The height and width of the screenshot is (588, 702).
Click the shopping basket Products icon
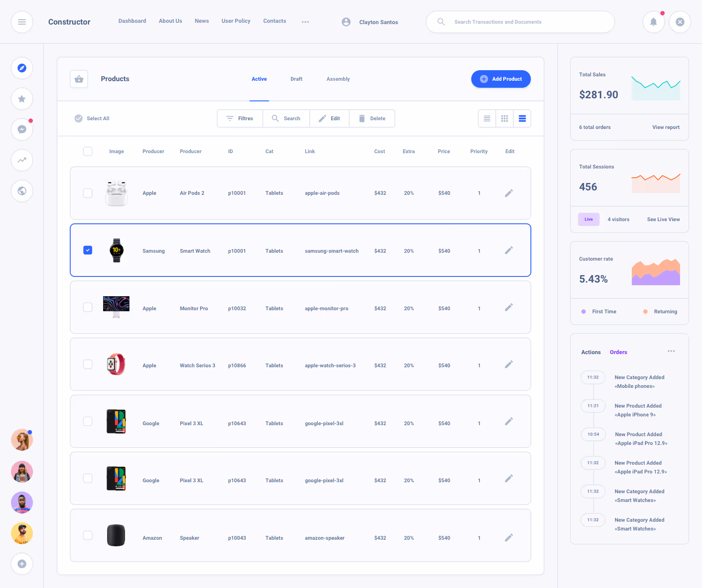point(79,79)
